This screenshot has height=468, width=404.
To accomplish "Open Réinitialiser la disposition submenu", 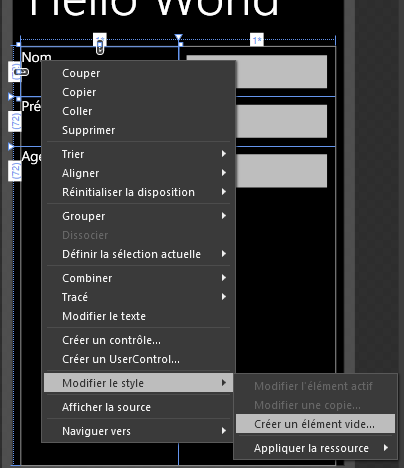I will [x=138, y=192].
